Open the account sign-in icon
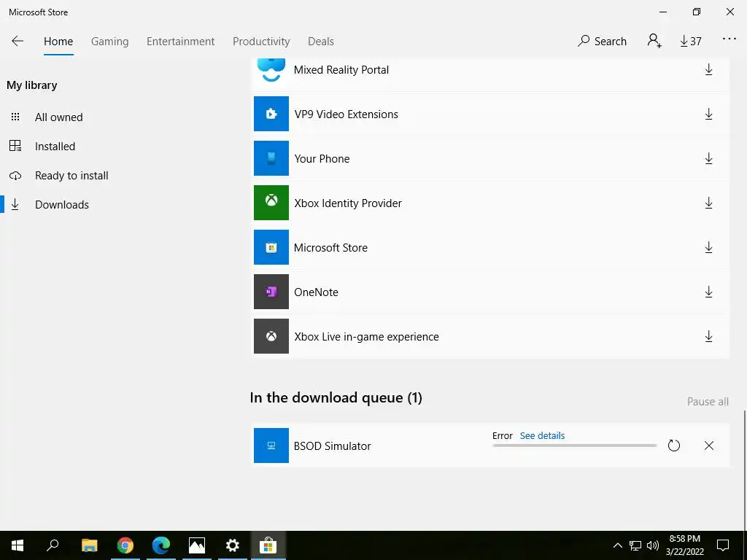 coord(654,41)
